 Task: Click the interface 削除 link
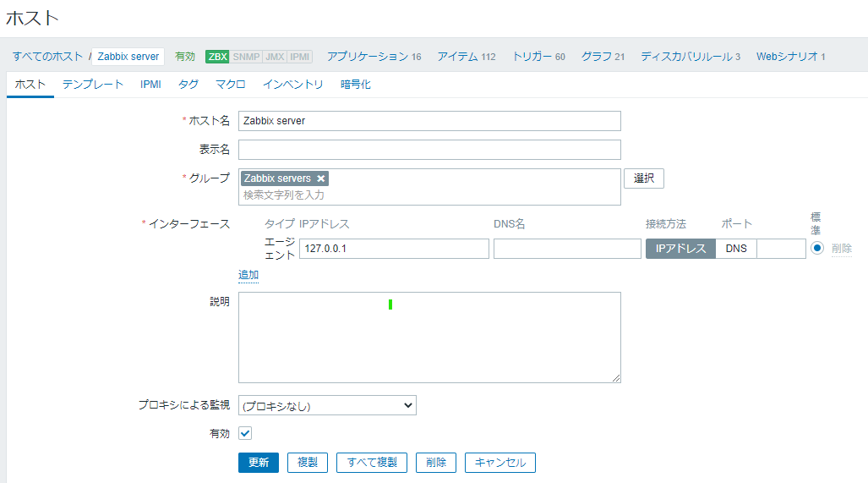(x=842, y=249)
